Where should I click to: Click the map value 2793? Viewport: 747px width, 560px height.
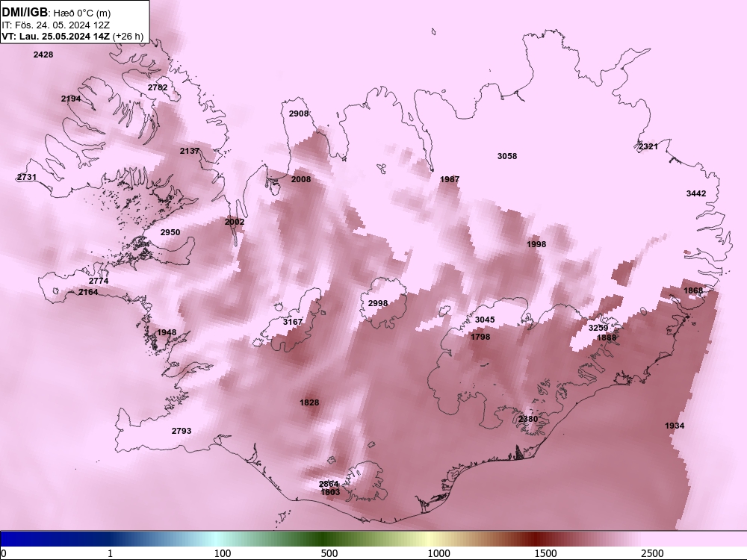click(182, 431)
